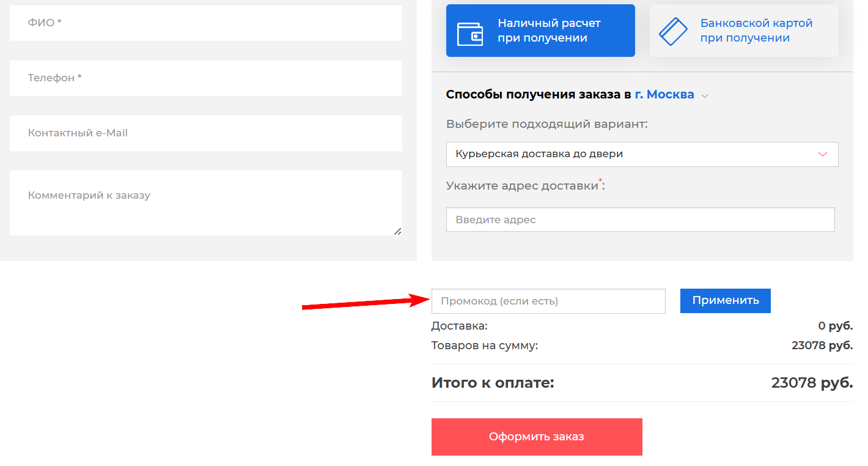
Task: Focus the "Промокод (если есть)" field
Action: (548, 301)
